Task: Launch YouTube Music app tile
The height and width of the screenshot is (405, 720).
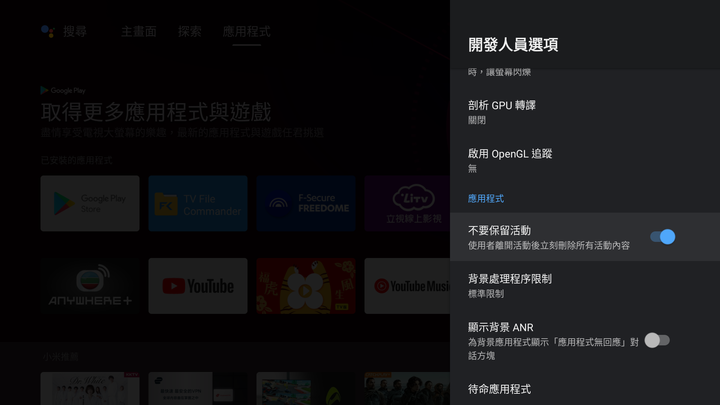Action: pyautogui.click(x=407, y=286)
